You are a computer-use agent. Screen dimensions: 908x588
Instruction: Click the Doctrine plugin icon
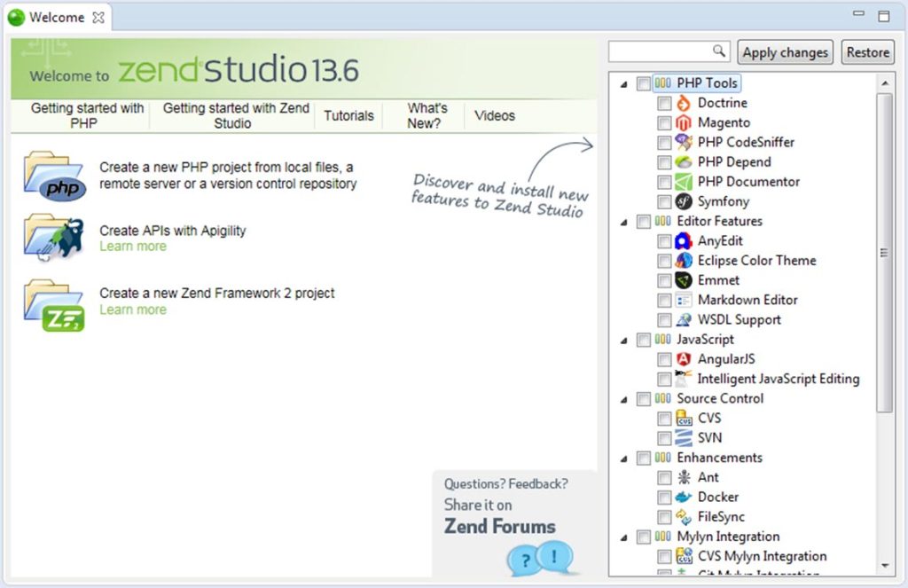684,103
